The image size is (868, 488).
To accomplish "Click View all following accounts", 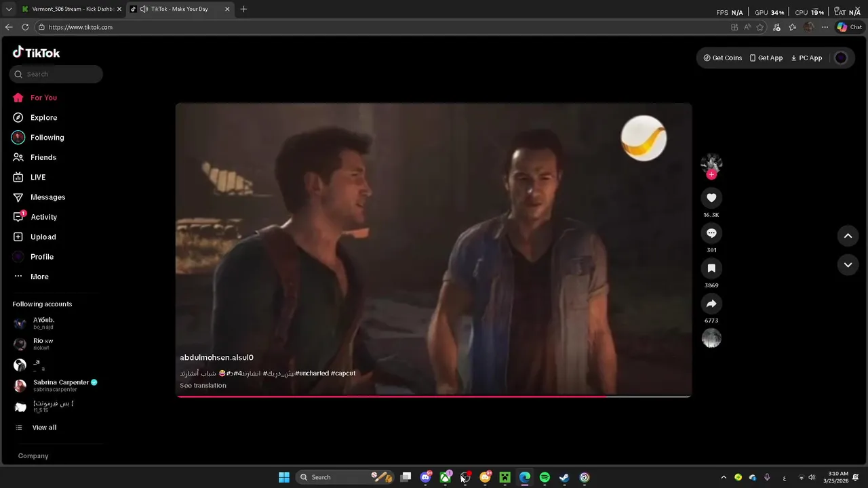I will [x=36, y=428].
